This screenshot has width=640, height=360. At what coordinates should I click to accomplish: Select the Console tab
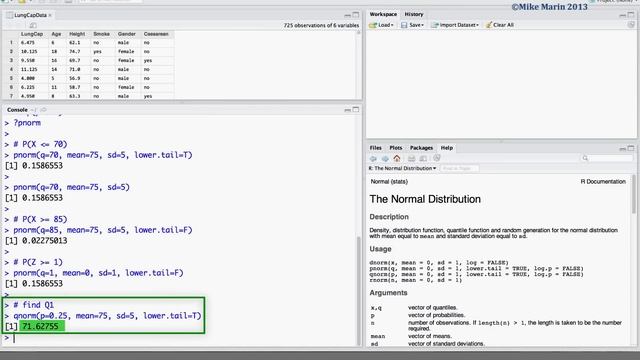(x=17, y=110)
